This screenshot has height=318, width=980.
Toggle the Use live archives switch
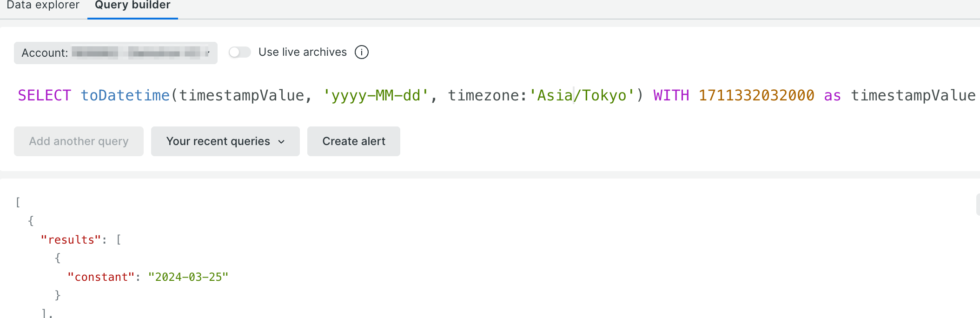coord(240,52)
